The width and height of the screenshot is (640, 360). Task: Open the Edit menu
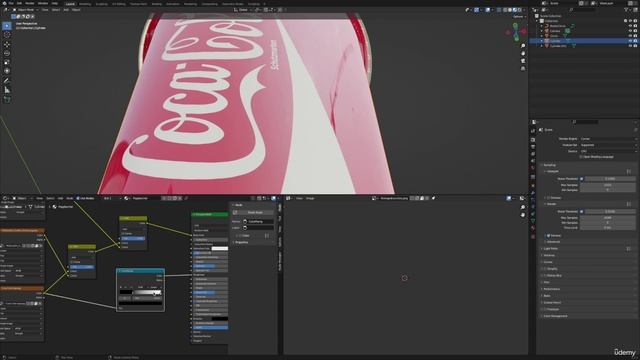(19, 3)
